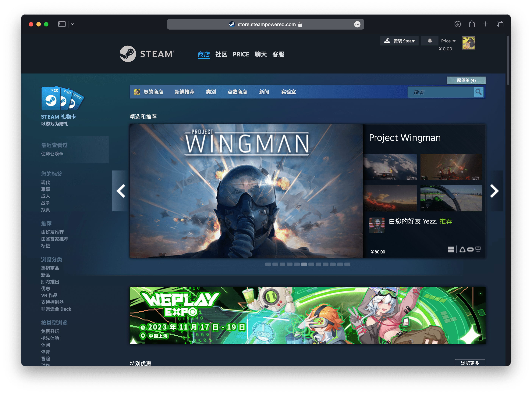Click Steam favicon in address bar
Viewport: 532px width, 394px height.
(232, 24)
